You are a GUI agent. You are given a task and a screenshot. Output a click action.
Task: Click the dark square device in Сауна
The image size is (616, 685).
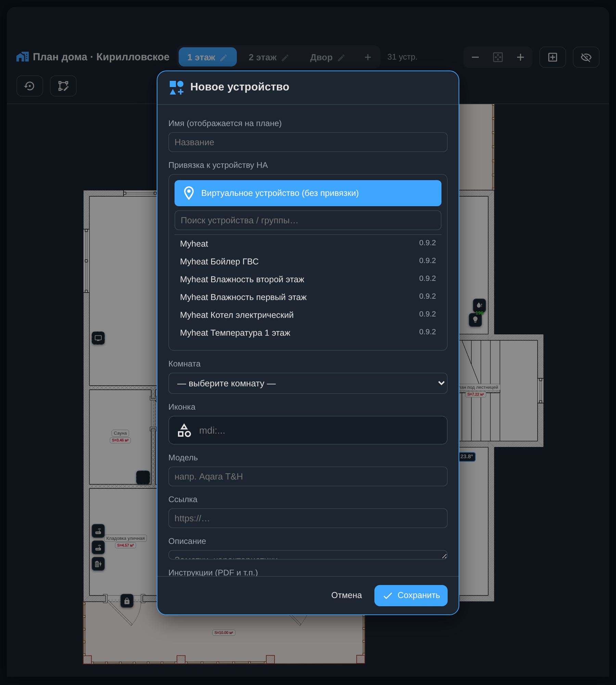143,477
